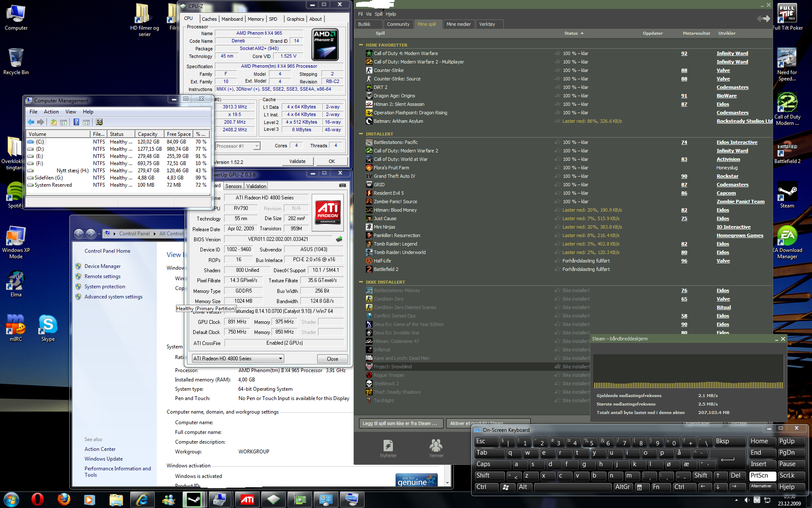This screenshot has height=508, width=812.
Task: Select the Skype desktop icon
Action: pos(48,328)
